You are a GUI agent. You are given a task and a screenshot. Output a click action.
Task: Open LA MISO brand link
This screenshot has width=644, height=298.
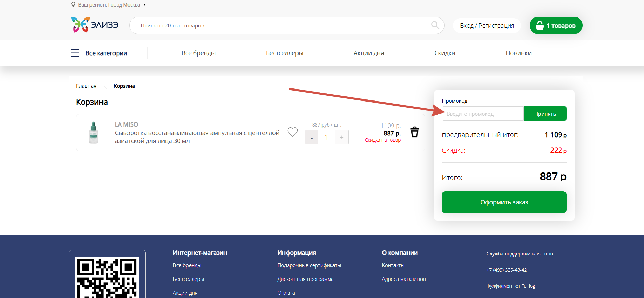tap(126, 124)
